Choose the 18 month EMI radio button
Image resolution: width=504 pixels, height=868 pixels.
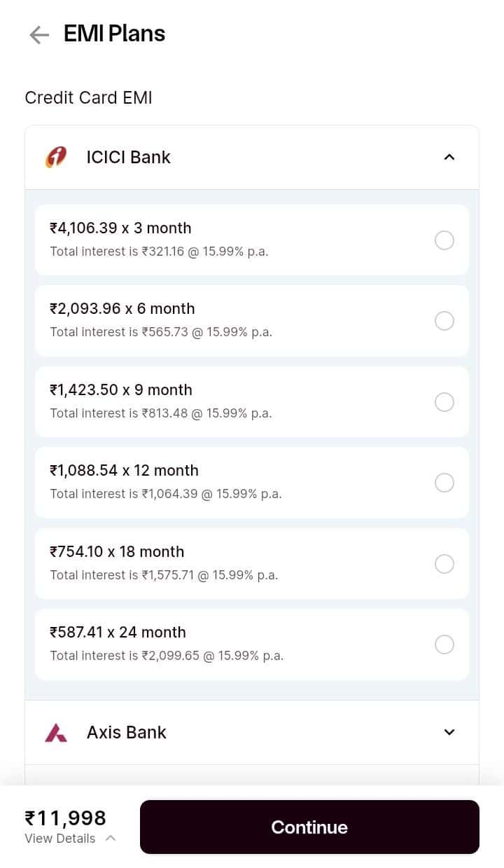point(444,564)
